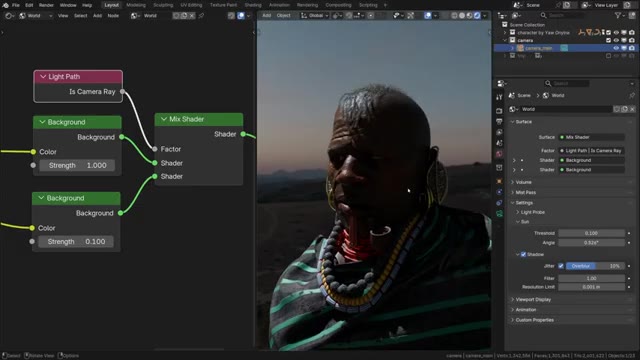Open Output properties tab
This screenshot has width=640, height=360.
(x=499, y=121)
